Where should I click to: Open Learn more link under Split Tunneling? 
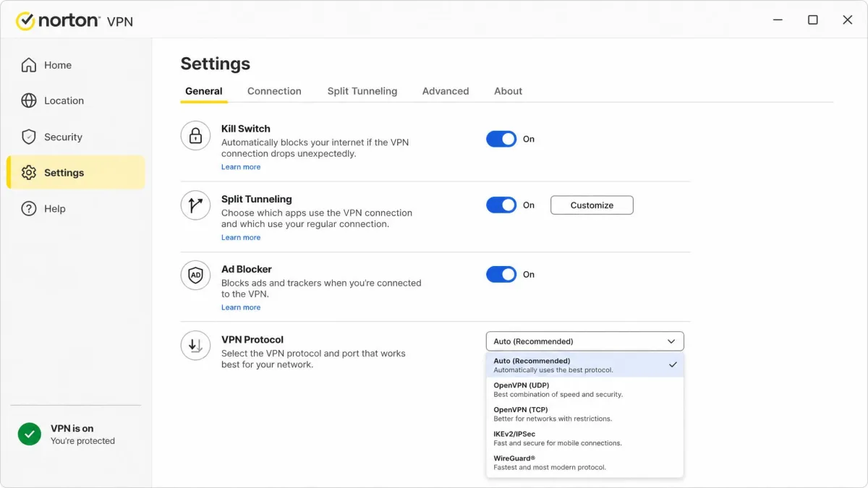tap(241, 237)
